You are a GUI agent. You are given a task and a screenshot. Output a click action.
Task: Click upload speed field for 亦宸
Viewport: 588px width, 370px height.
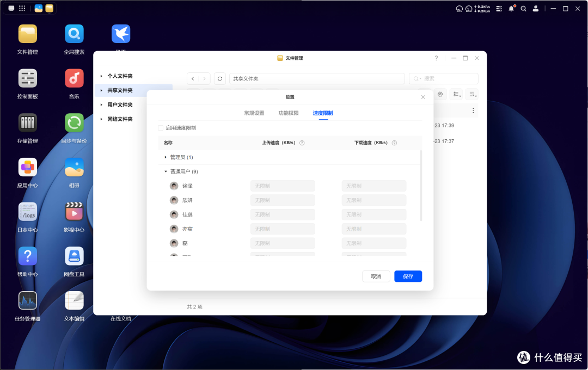(x=283, y=229)
